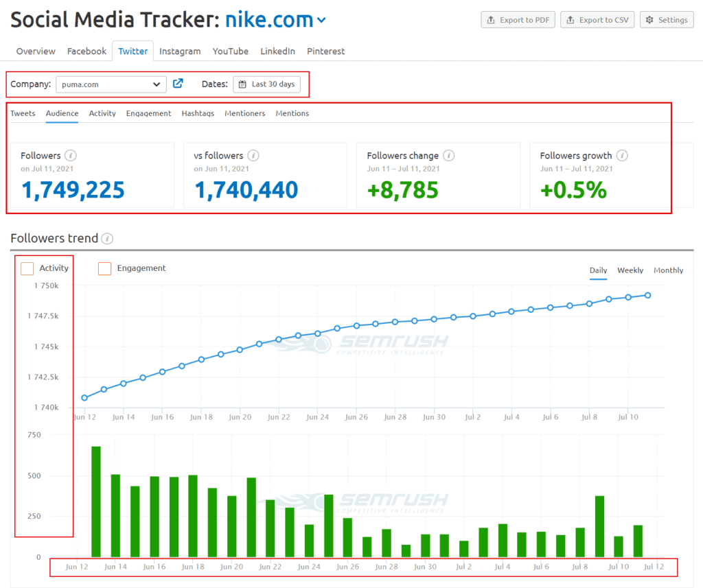Image resolution: width=703 pixels, height=588 pixels.
Task: Open the Settings button
Action: [x=667, y=20]
